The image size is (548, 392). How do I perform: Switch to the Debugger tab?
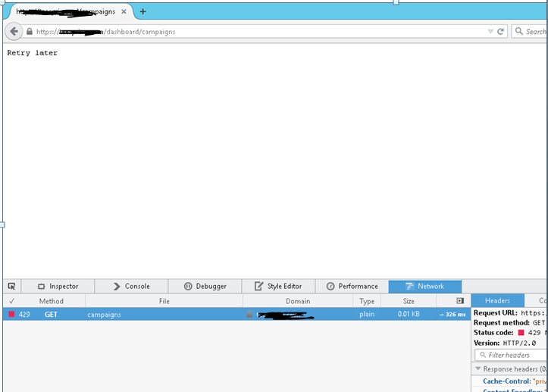coord(205,286)
